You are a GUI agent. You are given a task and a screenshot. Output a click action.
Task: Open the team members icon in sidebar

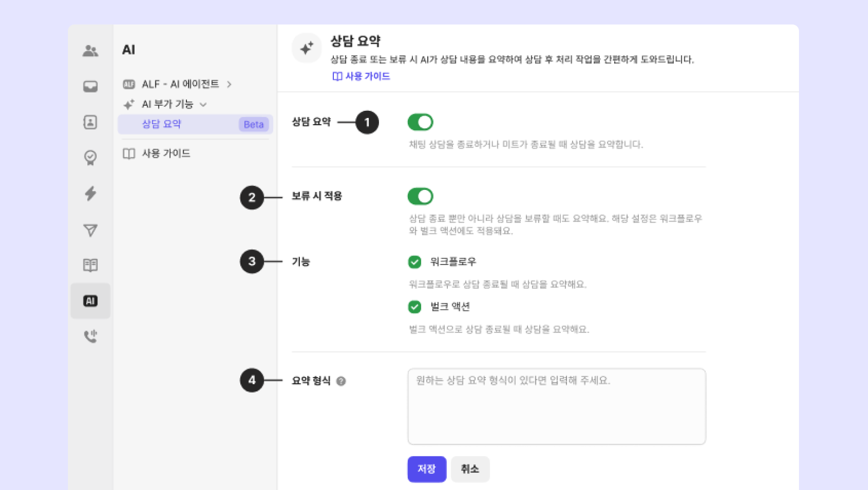(x=90, y=51)
